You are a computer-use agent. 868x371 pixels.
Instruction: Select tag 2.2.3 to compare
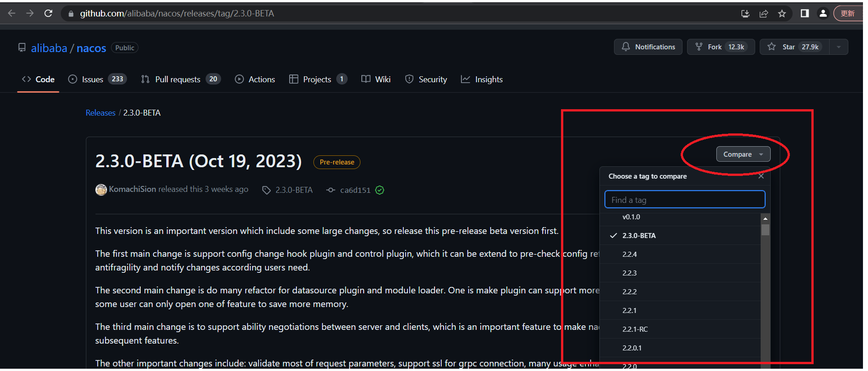pyautogui.click(x=680, y=273)
